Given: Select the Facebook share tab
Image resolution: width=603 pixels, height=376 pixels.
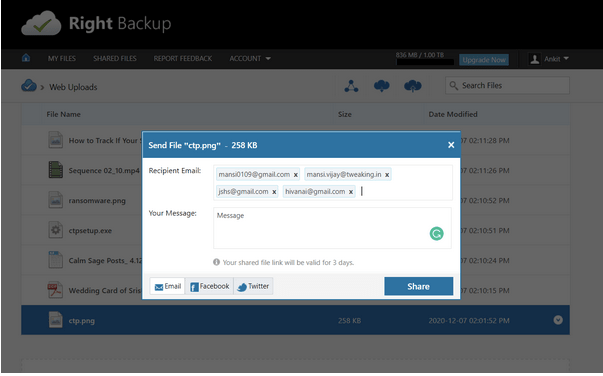Looking at the screenshot, I should [210, 286].
